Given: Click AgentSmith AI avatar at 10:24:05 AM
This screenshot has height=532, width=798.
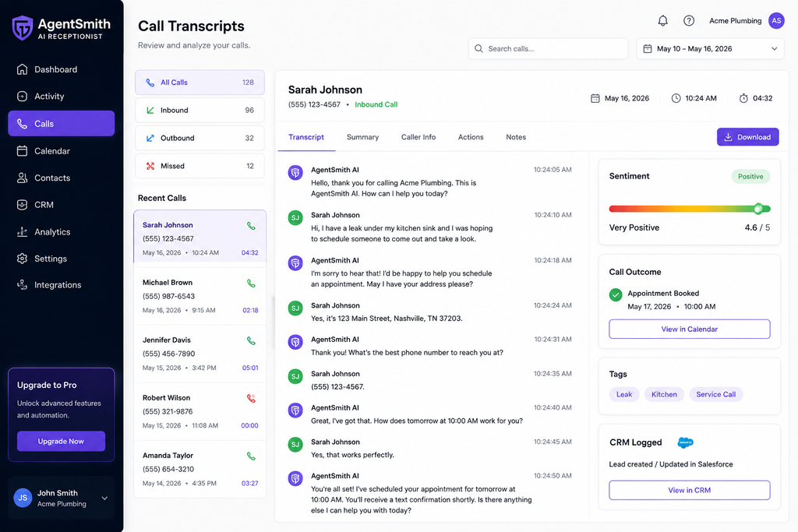Looking at the screenshot, I should 295,172.
